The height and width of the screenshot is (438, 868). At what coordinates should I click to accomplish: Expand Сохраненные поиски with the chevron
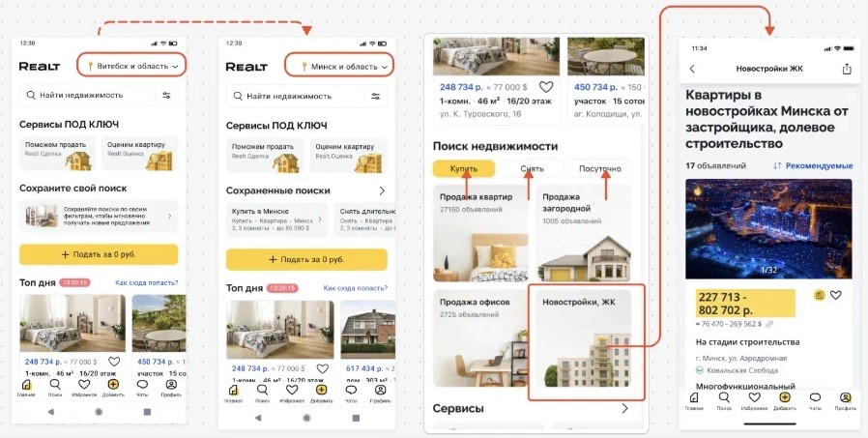(382, 190)
